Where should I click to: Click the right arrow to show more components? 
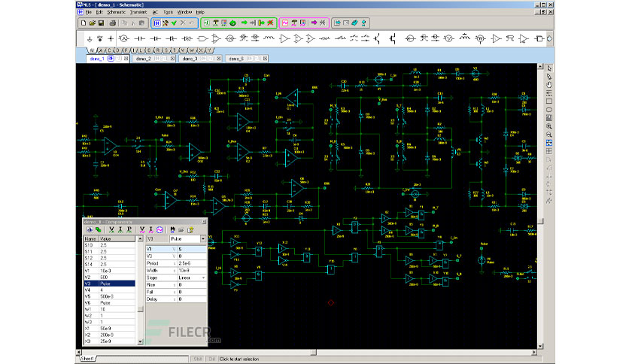pos(549,39)
